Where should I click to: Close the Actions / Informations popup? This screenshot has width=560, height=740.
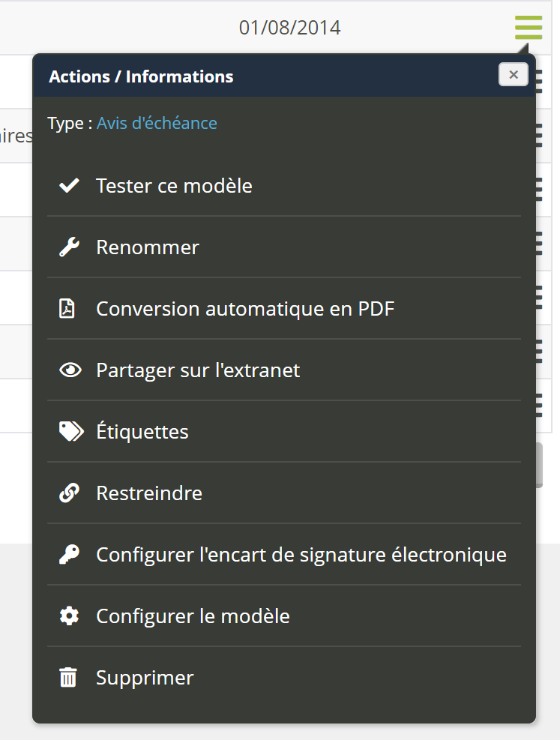pyautogui.click(x=514, y=75)
